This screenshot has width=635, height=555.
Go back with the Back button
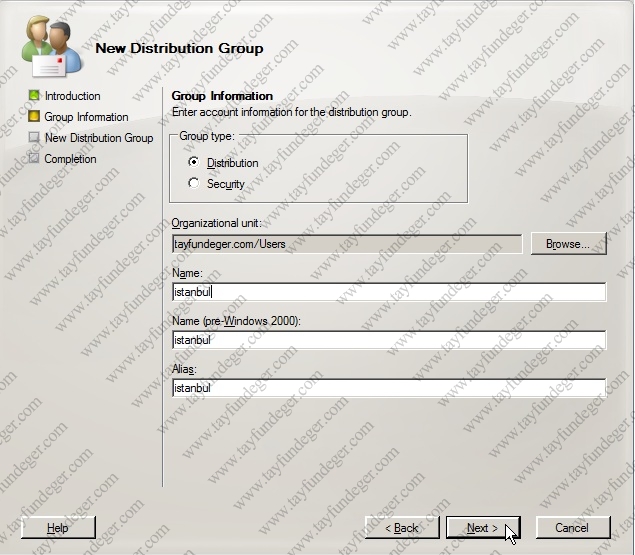402,527
